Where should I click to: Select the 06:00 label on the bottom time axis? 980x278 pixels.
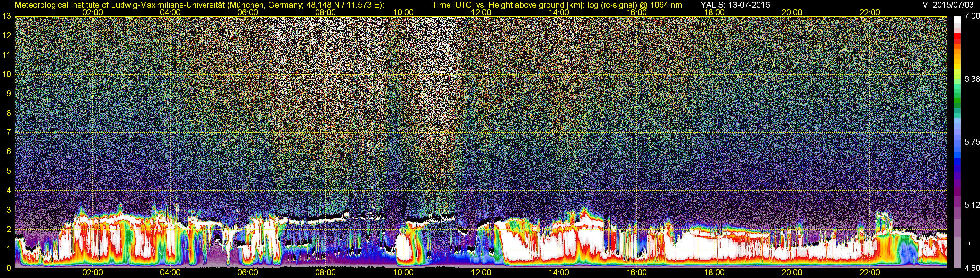(248, 273)
